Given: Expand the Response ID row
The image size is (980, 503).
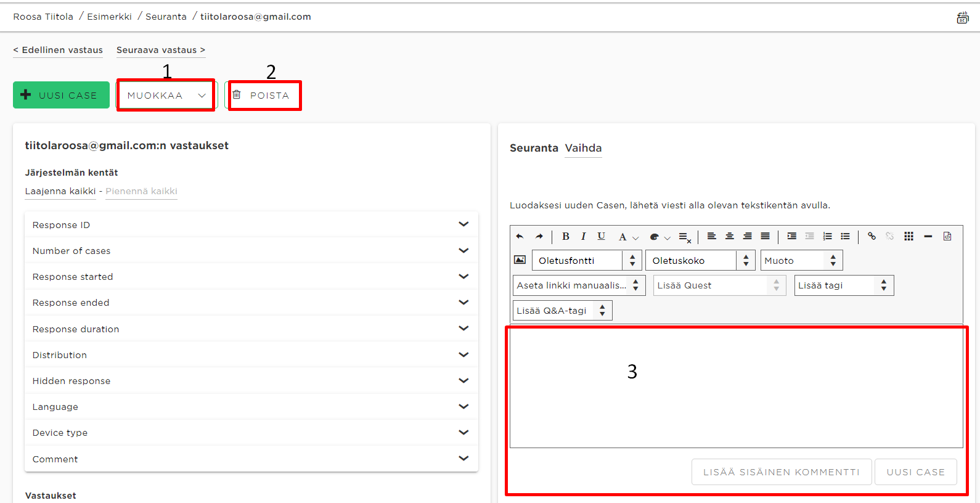Looking at the screenshot, I should tap(251, 224).
